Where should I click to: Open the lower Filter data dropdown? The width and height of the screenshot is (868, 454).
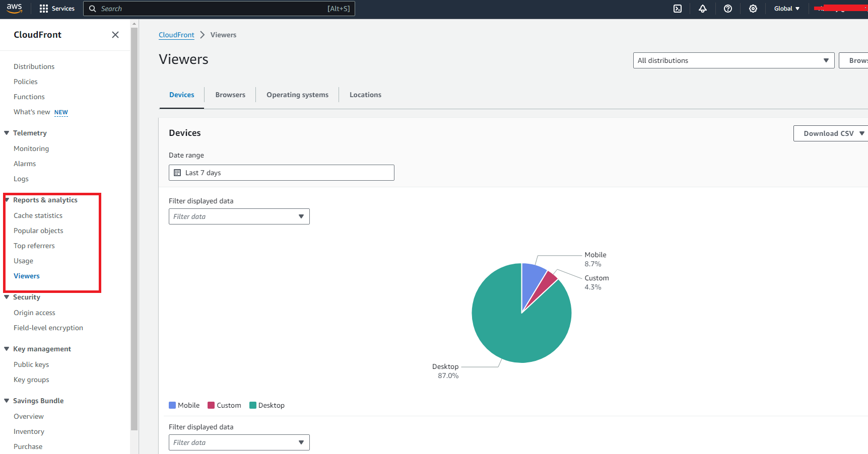[239, 442]
